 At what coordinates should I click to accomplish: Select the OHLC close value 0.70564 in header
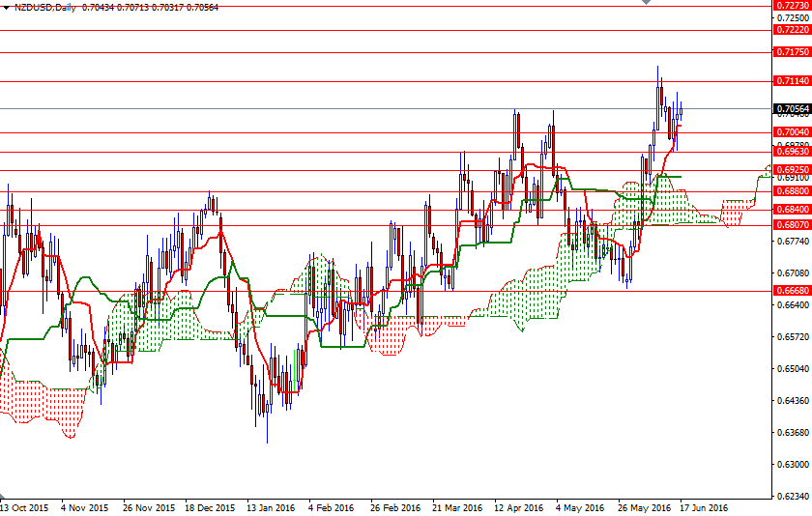[202, 8]
